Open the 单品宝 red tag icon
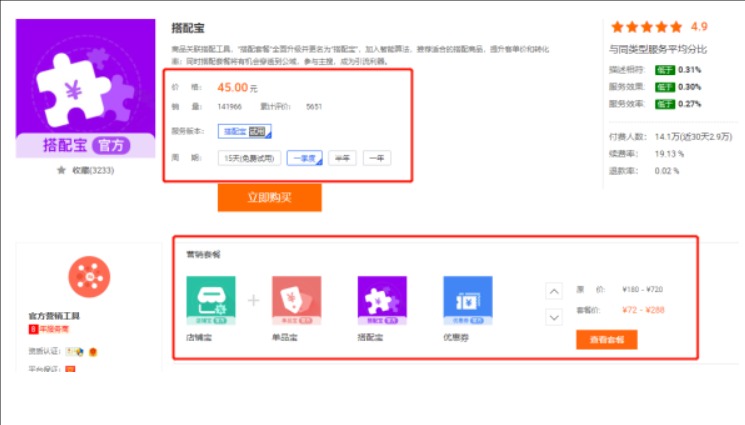Image resolution: width=745 pixels, height=425 pixels. tap(296, 300)
